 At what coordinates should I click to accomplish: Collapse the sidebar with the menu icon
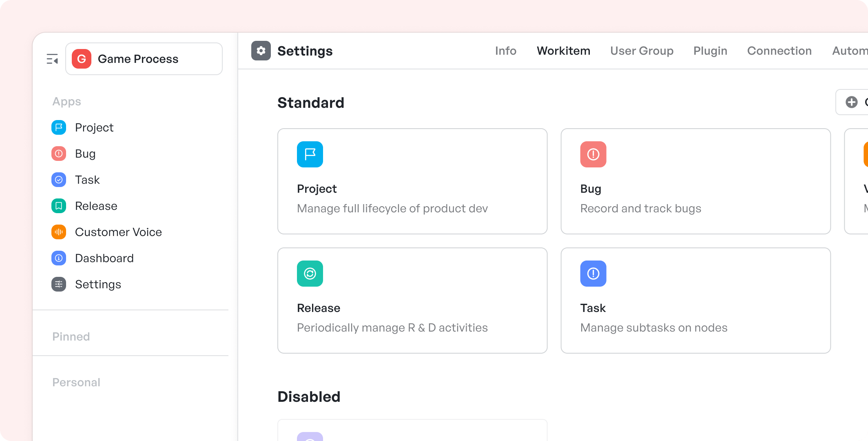pyautogui.click(x=52, y=59)
